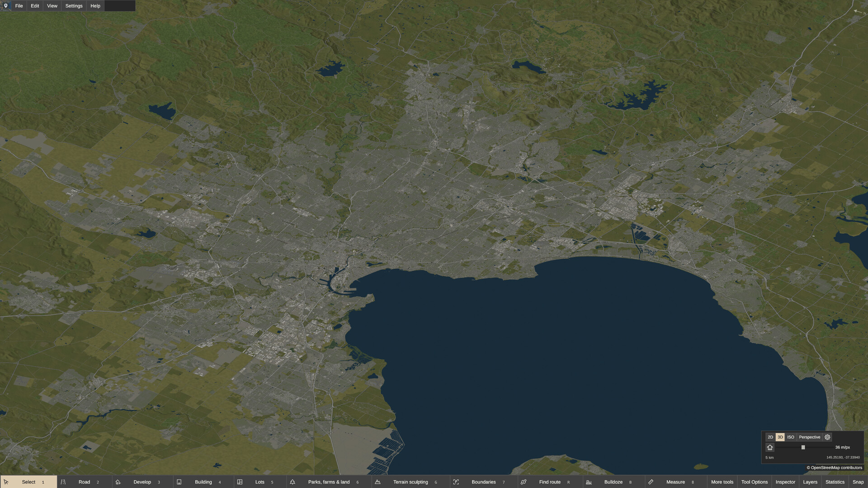The height and width of the screenshot is (488, 868).
Task: Pick the Develop tool
Action: [142, 482]
